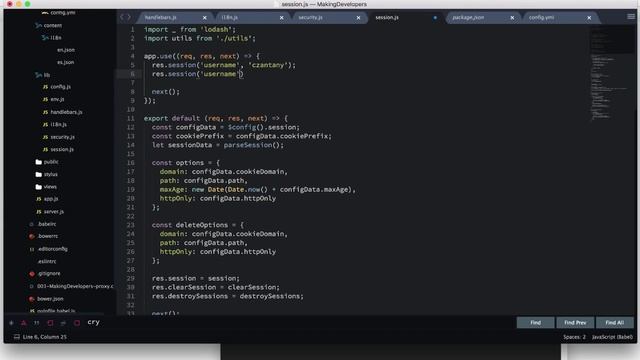This screenshot has height=360, width=640.
Task: Close the handlebars.js tab
Action: coord(204,18)
